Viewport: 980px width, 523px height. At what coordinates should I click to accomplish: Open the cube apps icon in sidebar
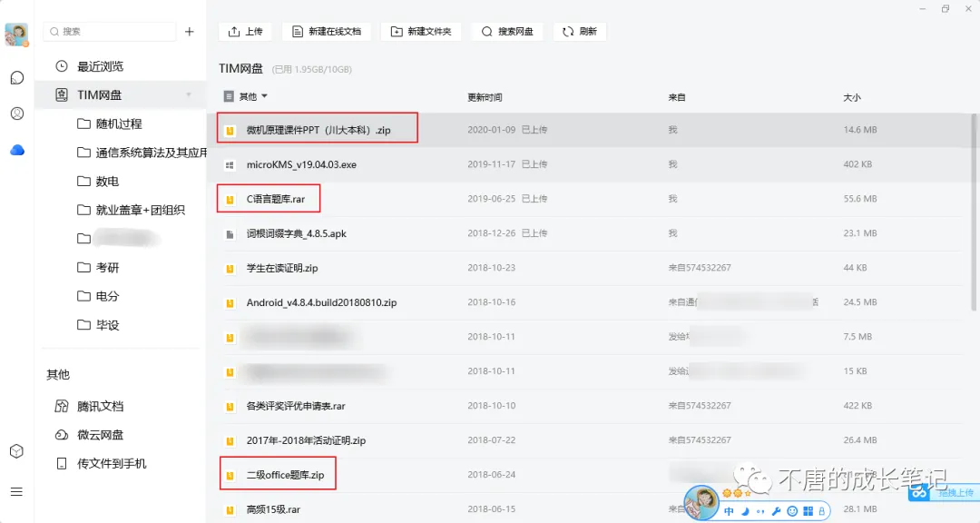click(17, 451)
